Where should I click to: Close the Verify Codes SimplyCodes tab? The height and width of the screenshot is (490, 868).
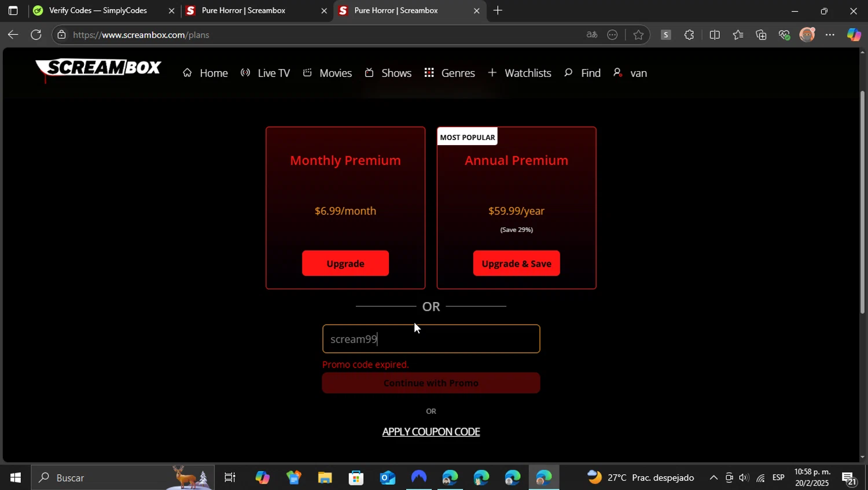(171, 10)
